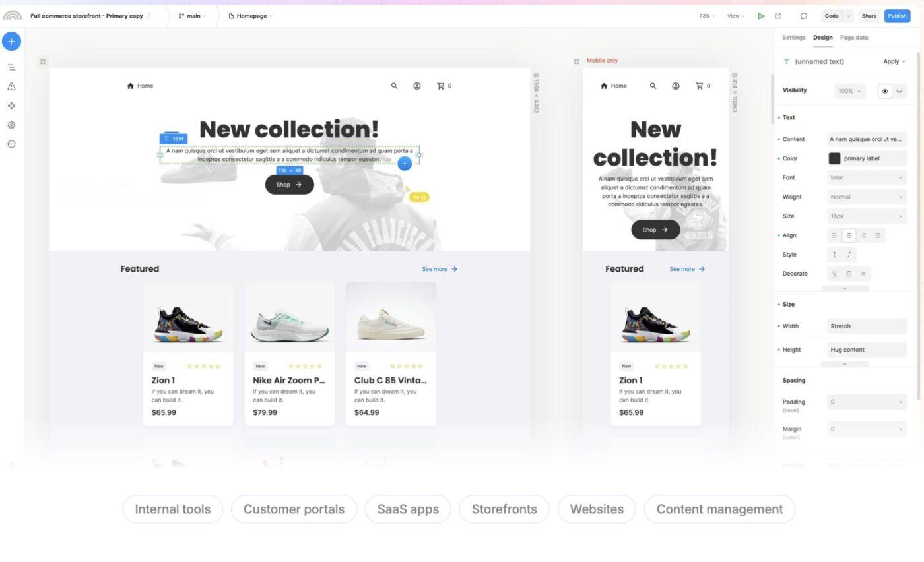
Task: Click the Publish button
Action: (x=897, y=16)
